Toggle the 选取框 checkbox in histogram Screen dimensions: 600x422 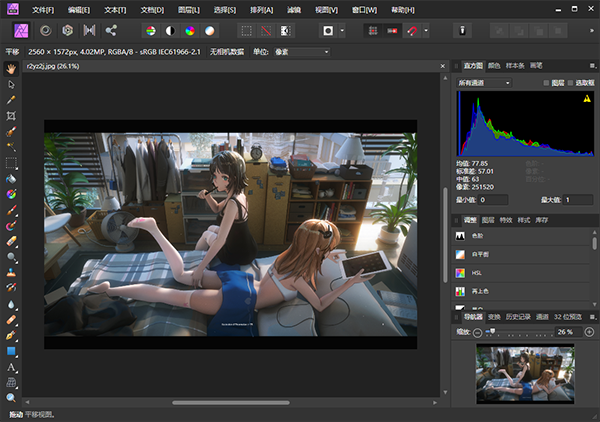pyautogui.click(x=572, y=82)
